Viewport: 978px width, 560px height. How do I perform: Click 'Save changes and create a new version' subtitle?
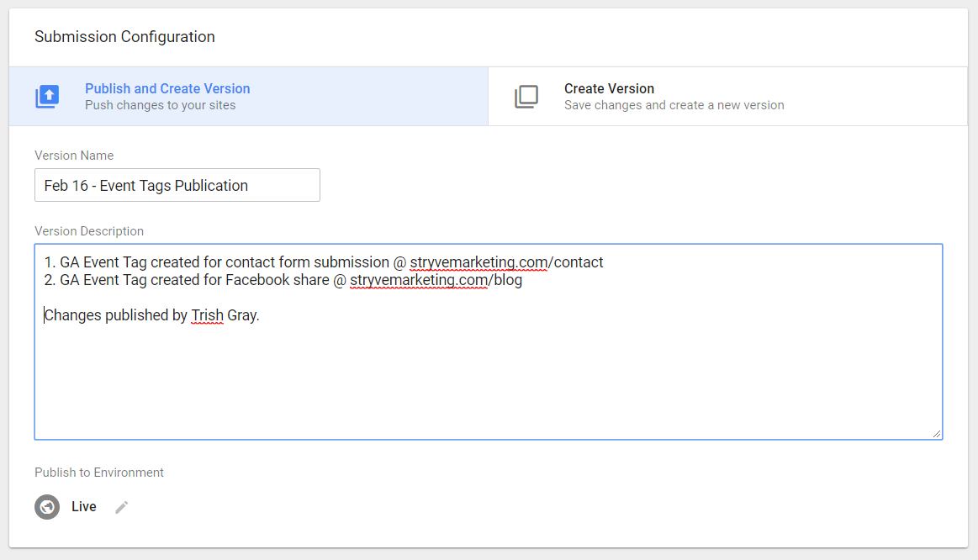point(674,105)
